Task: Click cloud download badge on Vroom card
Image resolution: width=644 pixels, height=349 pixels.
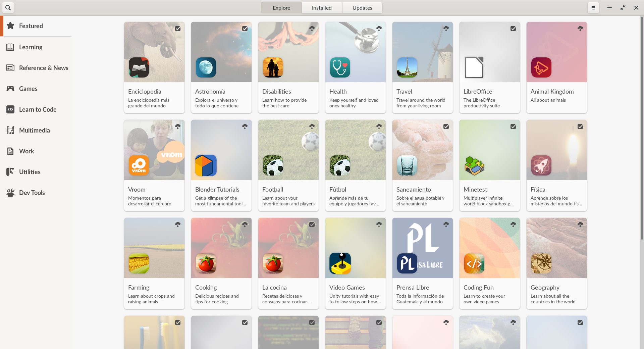Action: tap(178, 127)
